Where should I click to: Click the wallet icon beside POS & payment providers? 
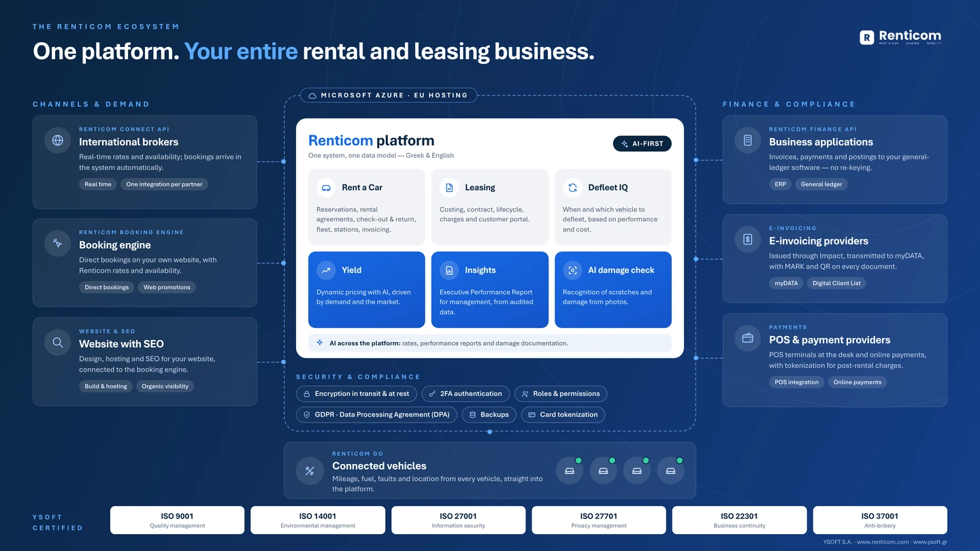click(x=748, y=338)
